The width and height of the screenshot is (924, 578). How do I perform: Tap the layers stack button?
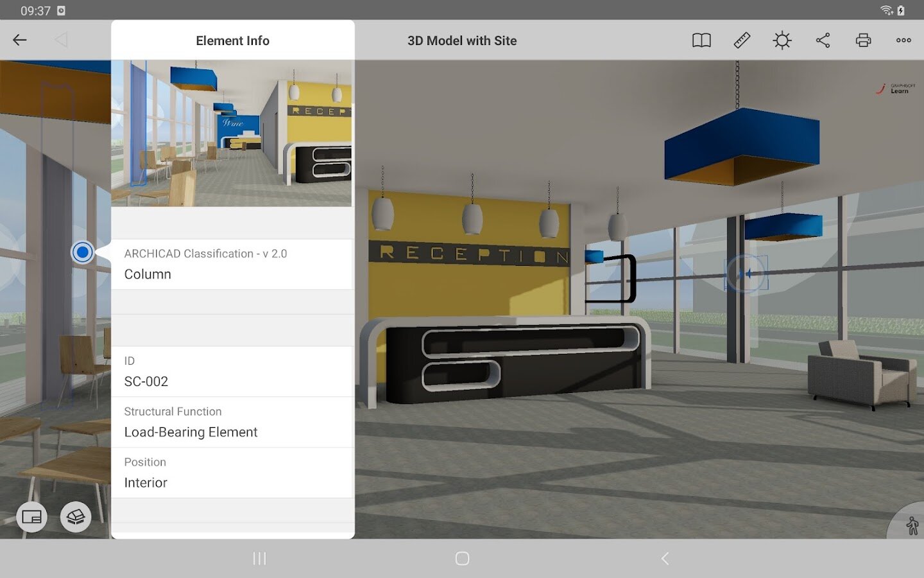pyautogui.click(x=76, y=517)
